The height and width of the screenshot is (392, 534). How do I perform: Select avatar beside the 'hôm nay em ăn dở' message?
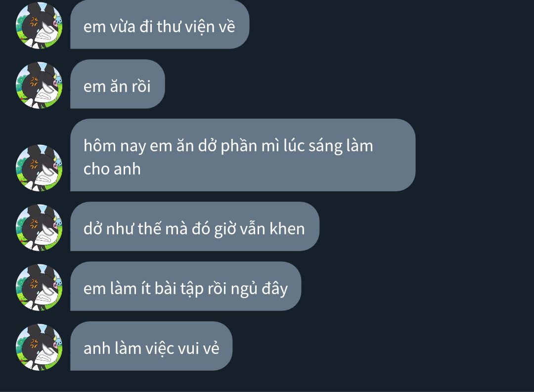coord(39,168)
